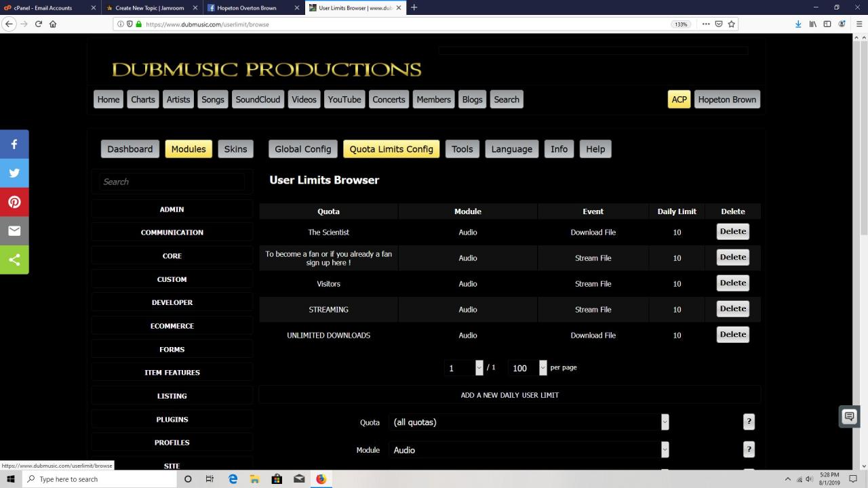
Task: Open the Module Audio dropdown
Action: click(x=528, y=450)
